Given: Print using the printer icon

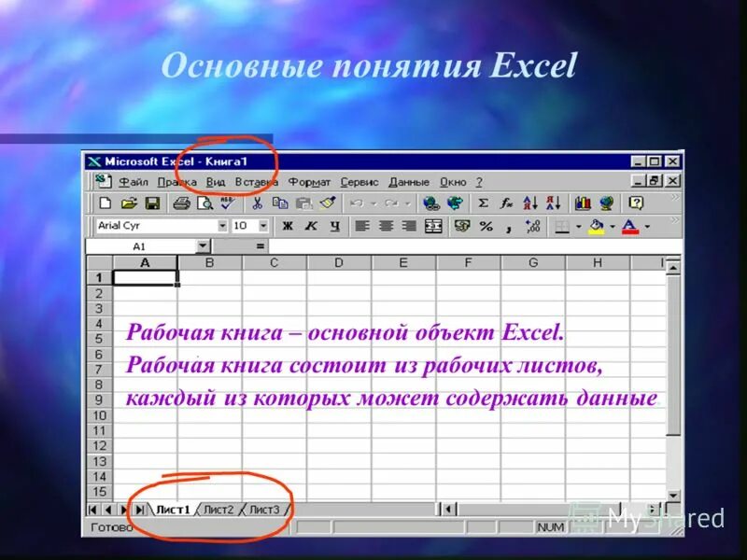Looking at the screenshot, I should pyautogui.click(x=181, y=203).
